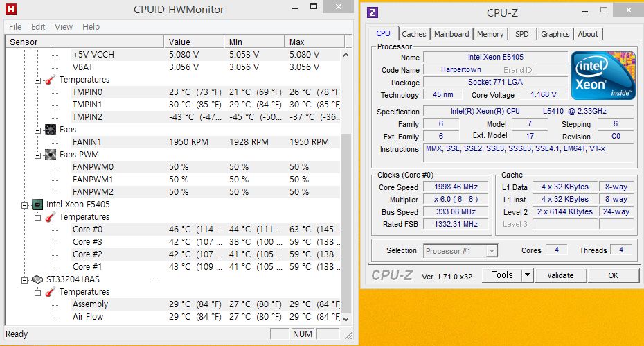Select the VBAT voltage row
Viewport: 644px width, 346px height.
tap(206, 67)
